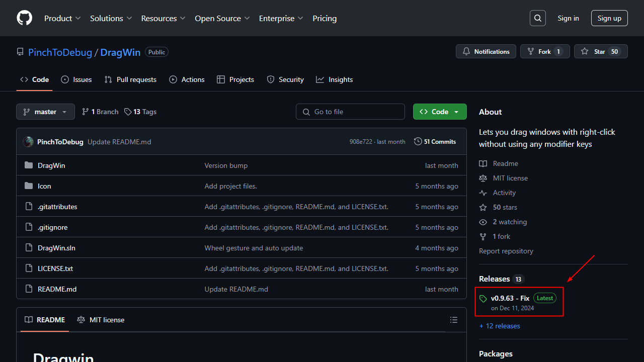Viewport: 644px width, 362px height.
Task: Switch to the Code tab
Action: pyautogui.click(x=35, y=79)
